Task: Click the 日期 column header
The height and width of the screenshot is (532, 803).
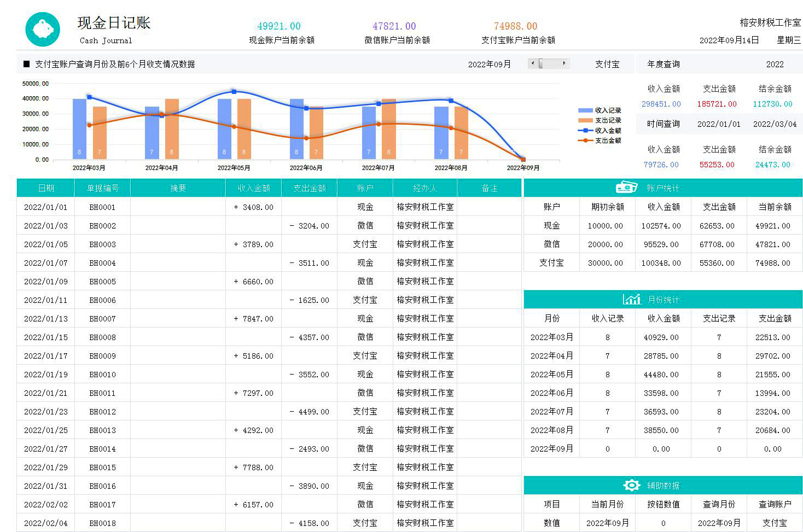Action: [46, 188]
